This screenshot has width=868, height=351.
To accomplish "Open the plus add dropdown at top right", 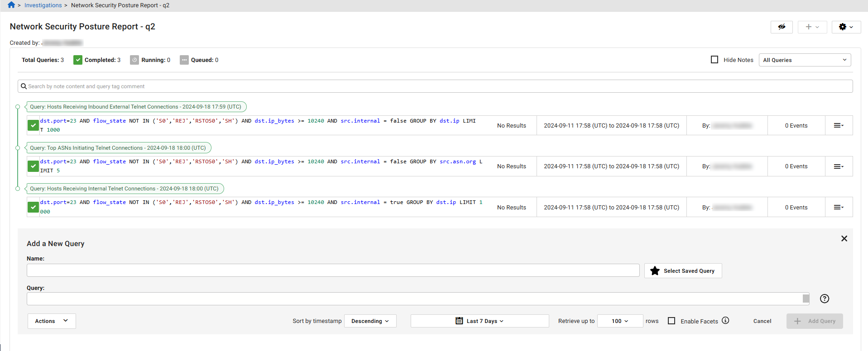I will (812, 27).
